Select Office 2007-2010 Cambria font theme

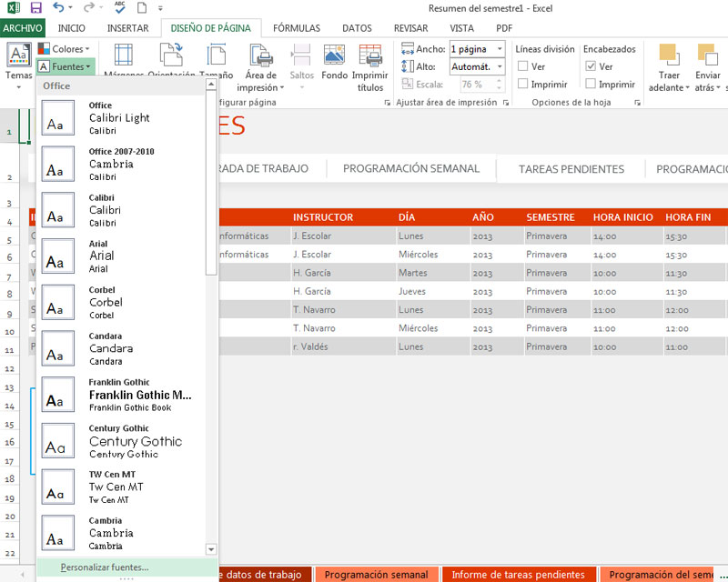coord(122,164)
